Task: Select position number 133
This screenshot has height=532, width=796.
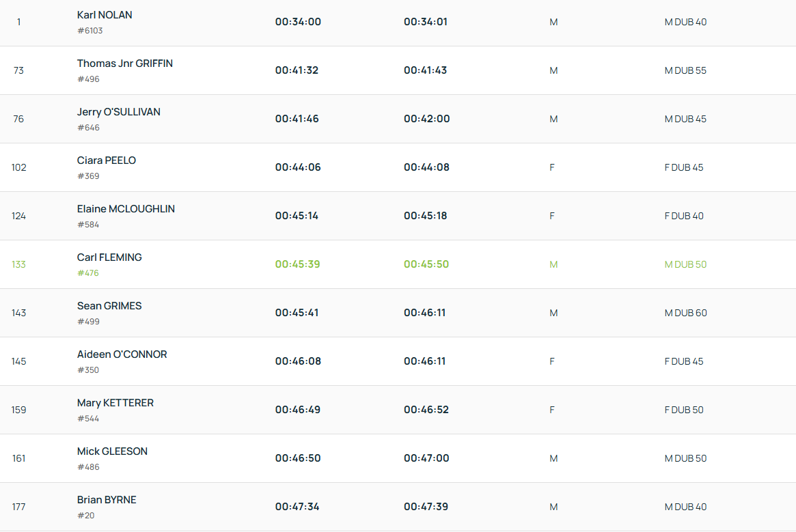Action: click(18, 264)
